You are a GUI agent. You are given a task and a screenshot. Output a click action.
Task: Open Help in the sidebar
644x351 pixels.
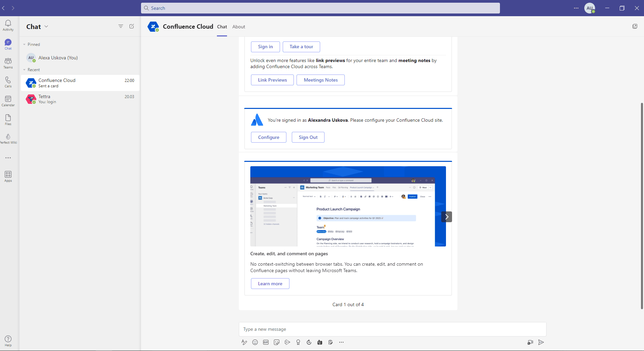pos(8,341)
